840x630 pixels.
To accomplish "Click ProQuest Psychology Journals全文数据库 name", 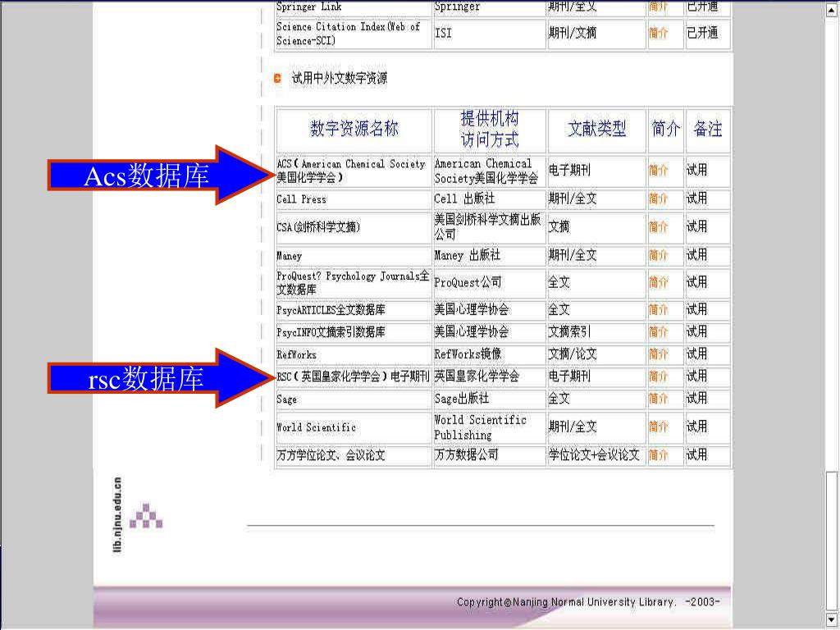I will 353,282.
